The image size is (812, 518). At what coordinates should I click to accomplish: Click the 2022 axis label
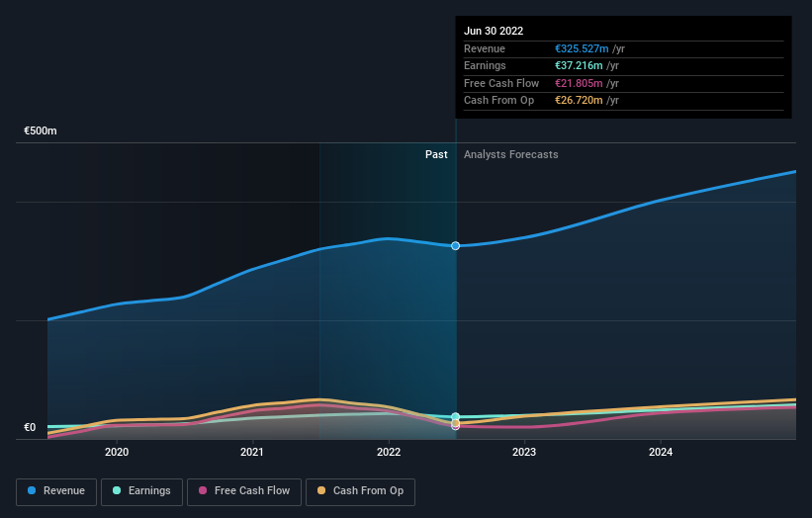tap(389, 452)
